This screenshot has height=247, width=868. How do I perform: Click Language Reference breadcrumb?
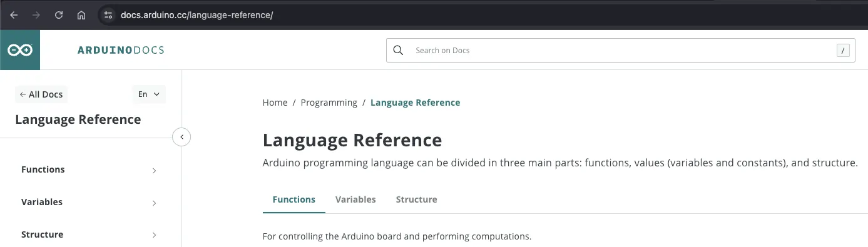pyautogui.click(x=415, y=103)
